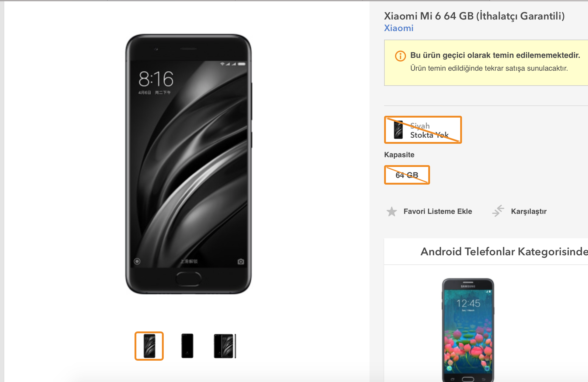Click Favori Listeme Ekle text
Viewport: 588px width, 382px height.
pyautogui.click(x=438, y=211)
